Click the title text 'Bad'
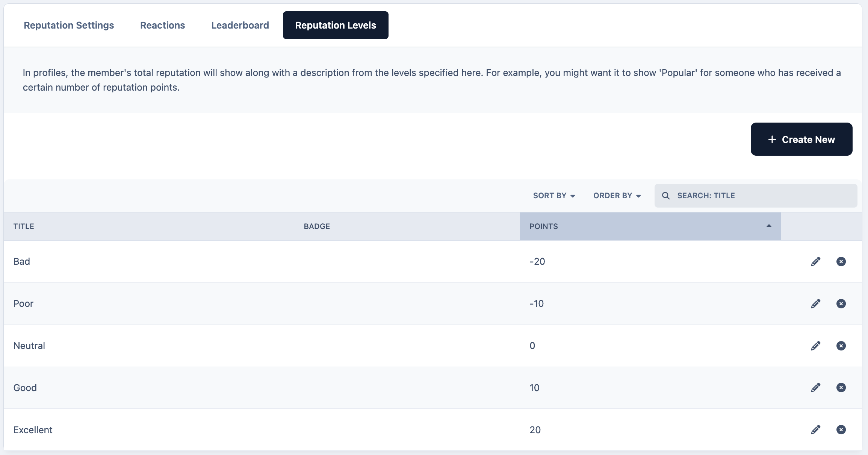This screenshot has width=868, height=455. [21, 262]
